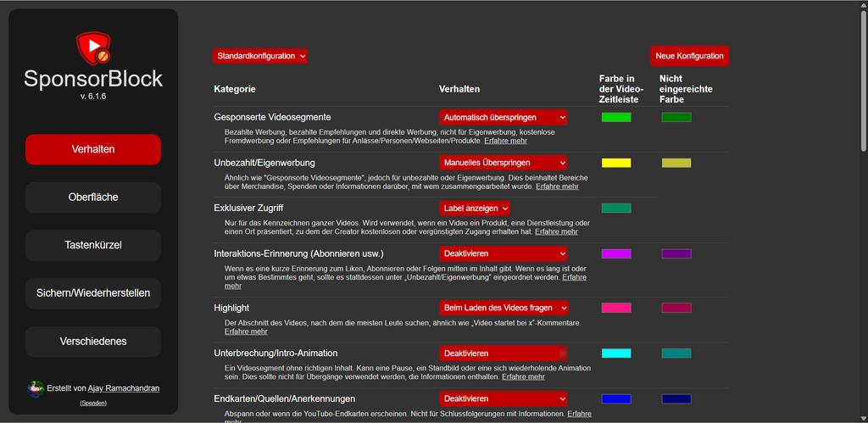
Task: Open the Verhalten settings tab
Action: [93, 149]
